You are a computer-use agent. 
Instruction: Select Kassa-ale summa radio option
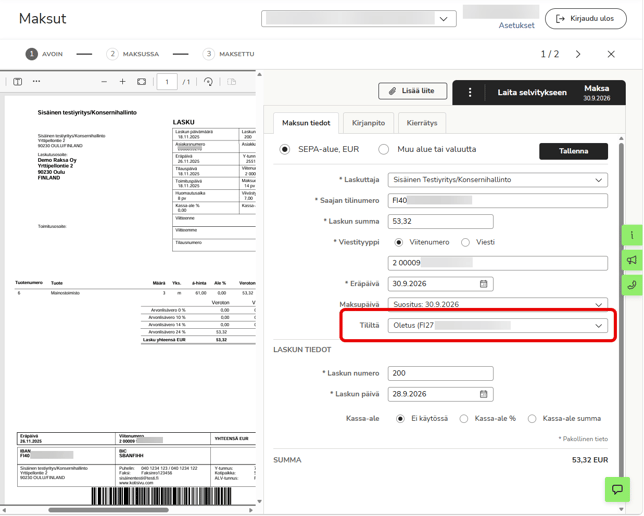click(x=532, y=419)
